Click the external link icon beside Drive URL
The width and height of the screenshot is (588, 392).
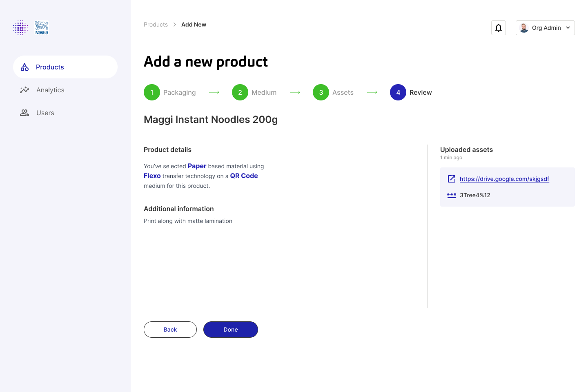pos(452,179)
